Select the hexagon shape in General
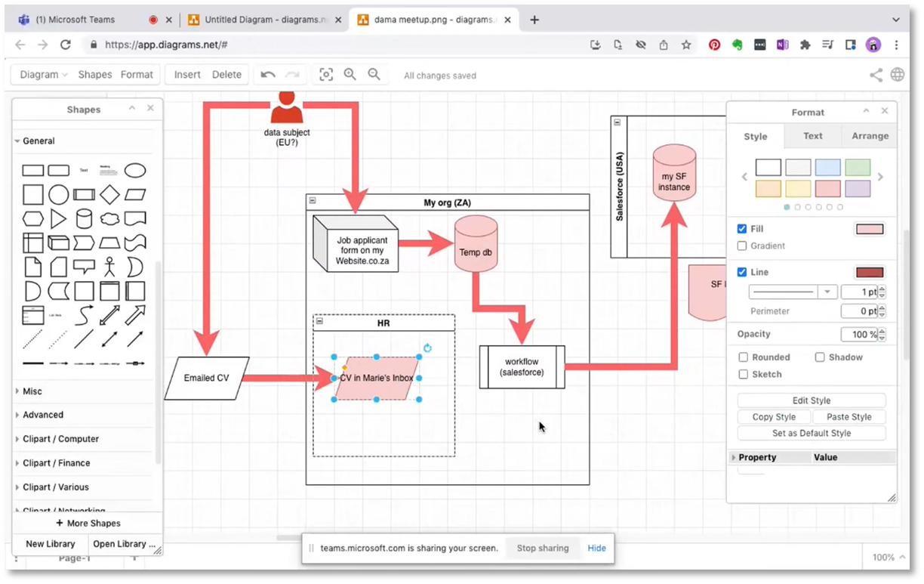The height and width of the screenshot is (584, 924). [x=32, y=219]
